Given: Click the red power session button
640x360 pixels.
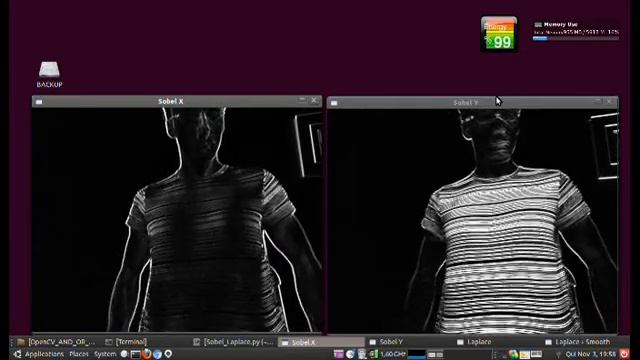Looking at the screenshot, I should click(624, 354).
